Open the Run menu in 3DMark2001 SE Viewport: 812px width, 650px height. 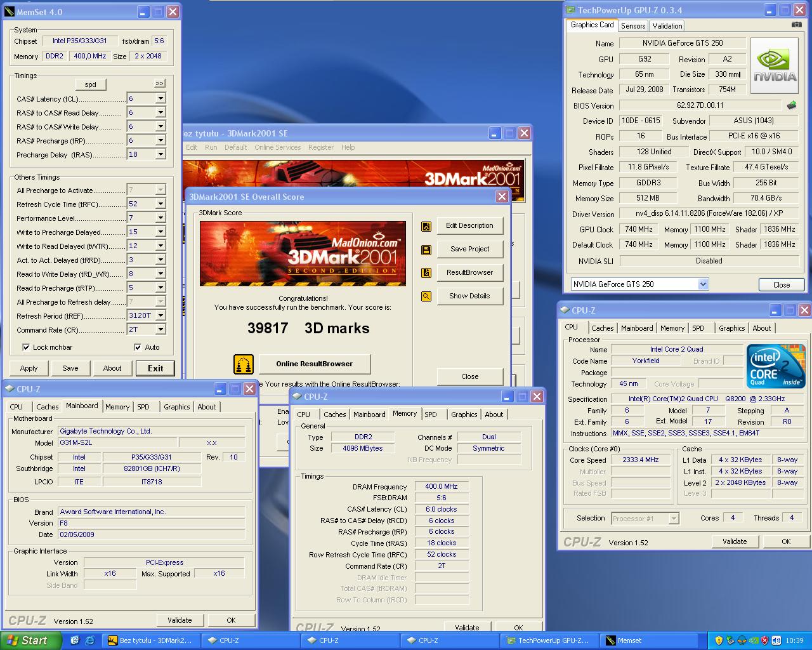click(211, 147)
